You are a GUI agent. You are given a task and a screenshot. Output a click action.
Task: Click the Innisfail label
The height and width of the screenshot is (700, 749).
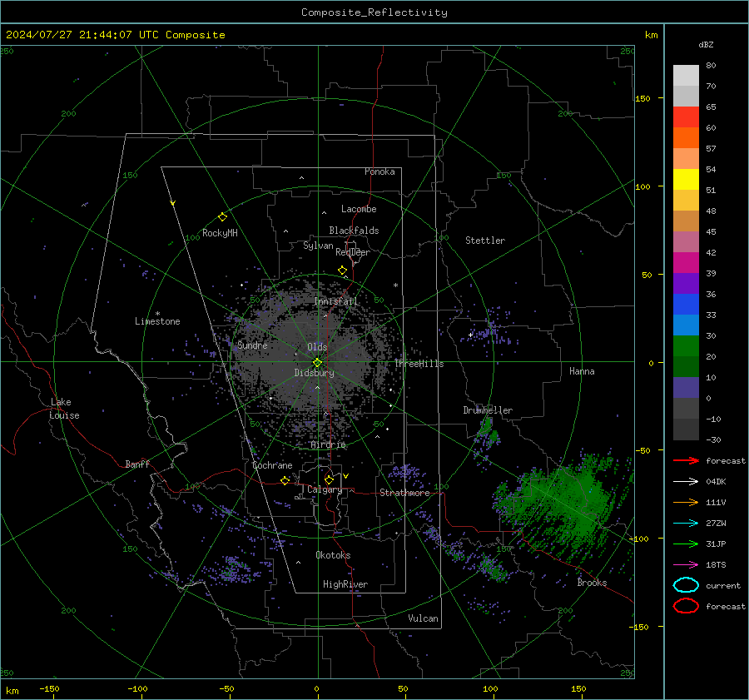point(335,301)
